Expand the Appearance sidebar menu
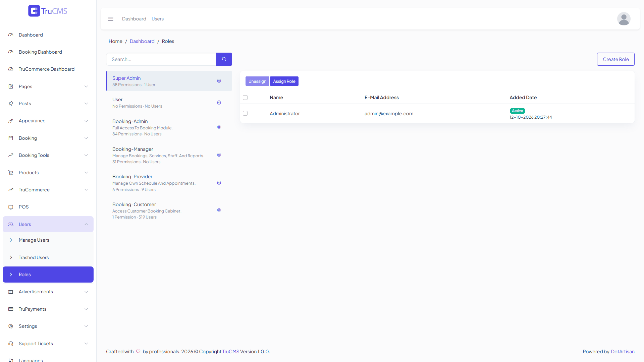 pos(48,121)
